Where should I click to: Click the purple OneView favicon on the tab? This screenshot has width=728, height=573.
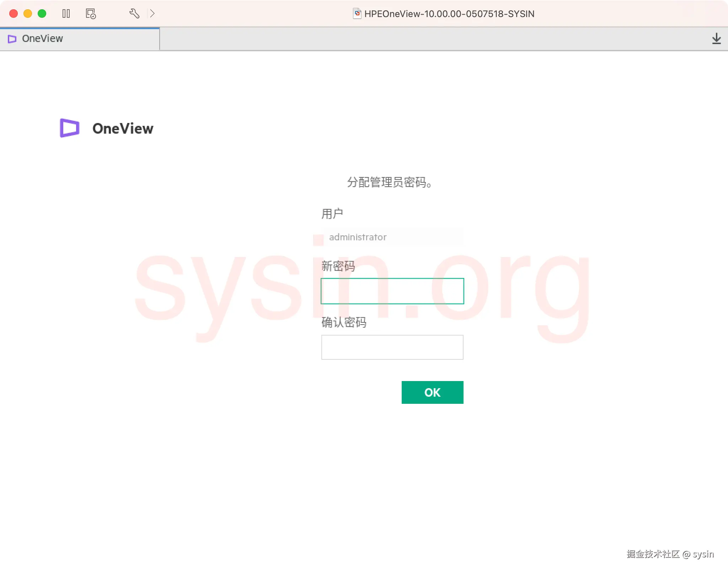coord(12,39)
